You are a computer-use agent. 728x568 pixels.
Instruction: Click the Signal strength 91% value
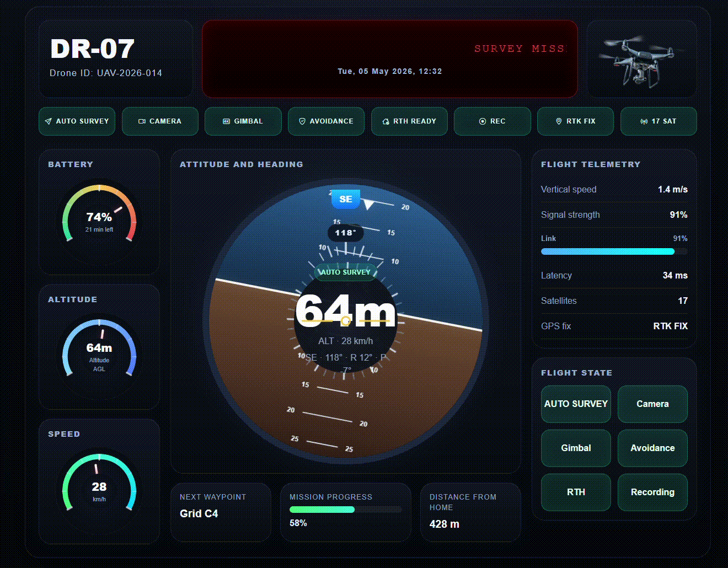[678, 215]
